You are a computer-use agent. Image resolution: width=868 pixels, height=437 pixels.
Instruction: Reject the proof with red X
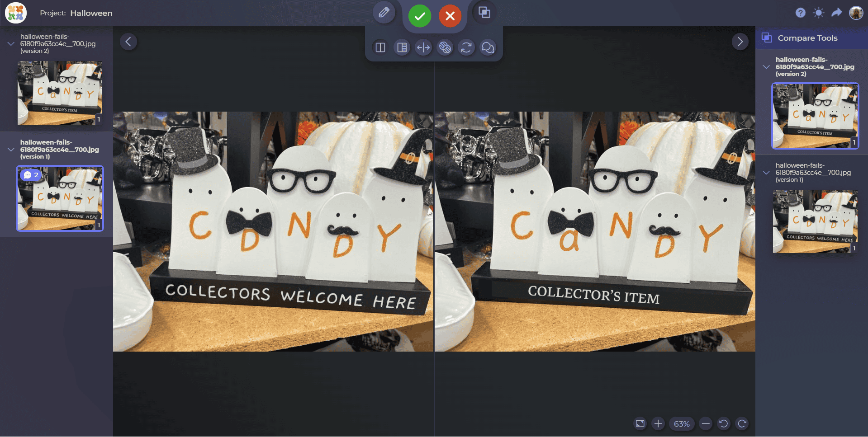coord(450,16)
